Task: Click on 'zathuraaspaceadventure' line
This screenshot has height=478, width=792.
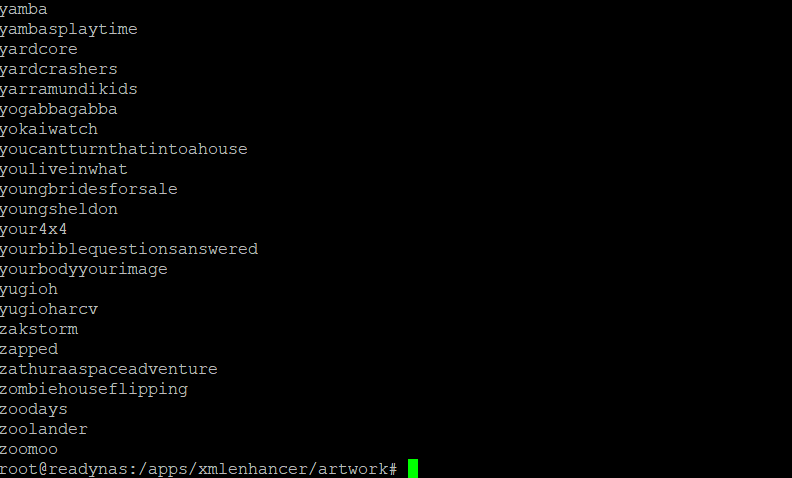Action: tap(108, 369)
